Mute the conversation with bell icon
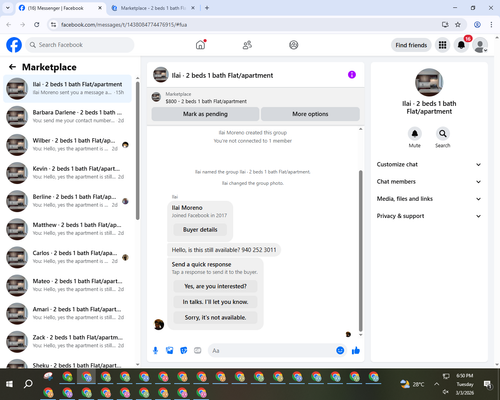The width and height of the screenshot is (500, 400). [415, 134]
